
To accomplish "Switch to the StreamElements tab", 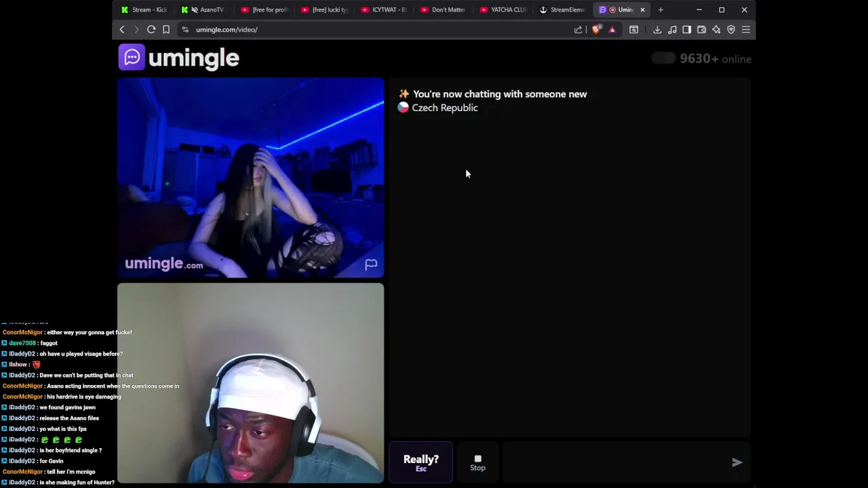I will pyautogui.click(x=563, y=9).
